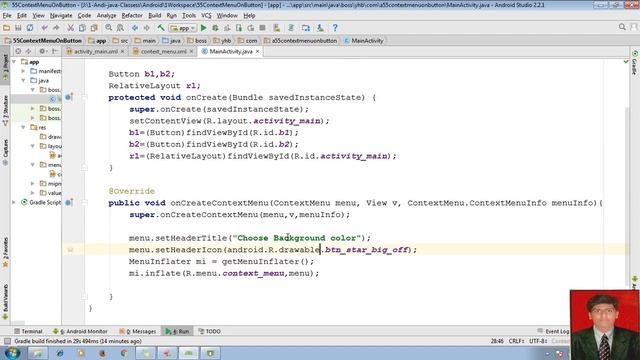640x360 pixels.
Task: Click the Chrome taskbar icon
Action: tap(124, 353)
